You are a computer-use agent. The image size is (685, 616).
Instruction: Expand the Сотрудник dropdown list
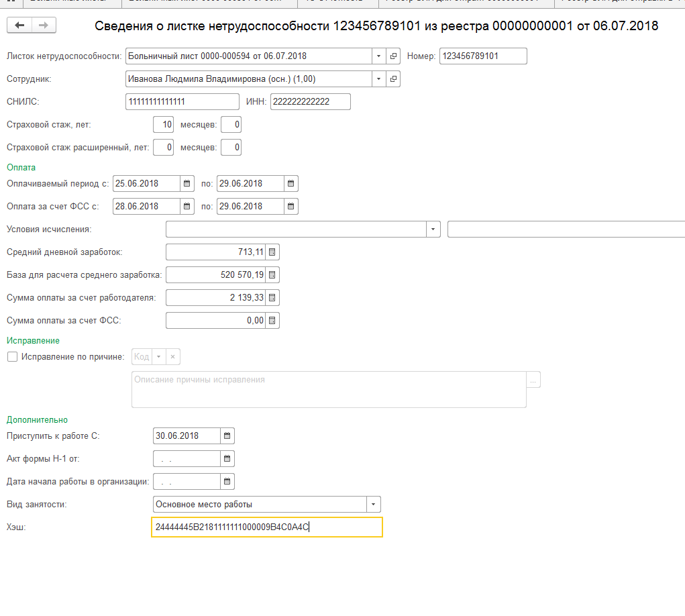pos(379,79)
